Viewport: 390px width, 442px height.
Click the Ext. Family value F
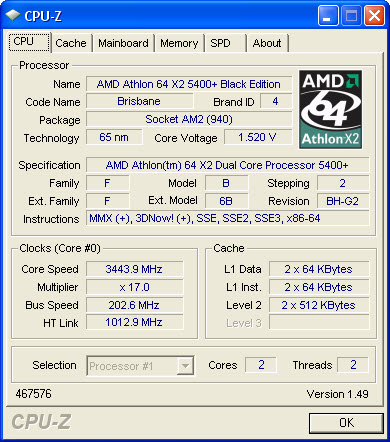[107, 201]
